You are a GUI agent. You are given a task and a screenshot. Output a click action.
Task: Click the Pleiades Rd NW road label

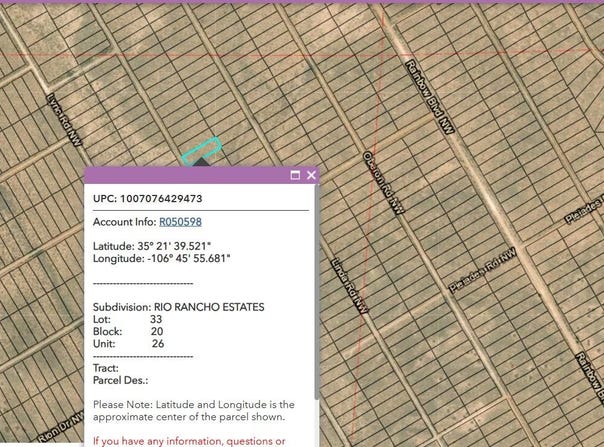(483, 270)
